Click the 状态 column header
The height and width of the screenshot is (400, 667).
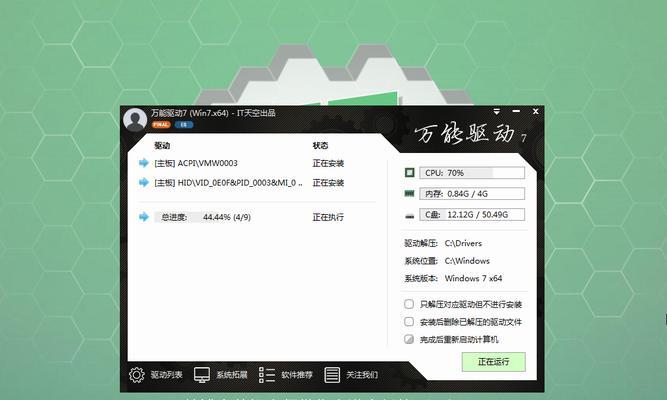320,146
